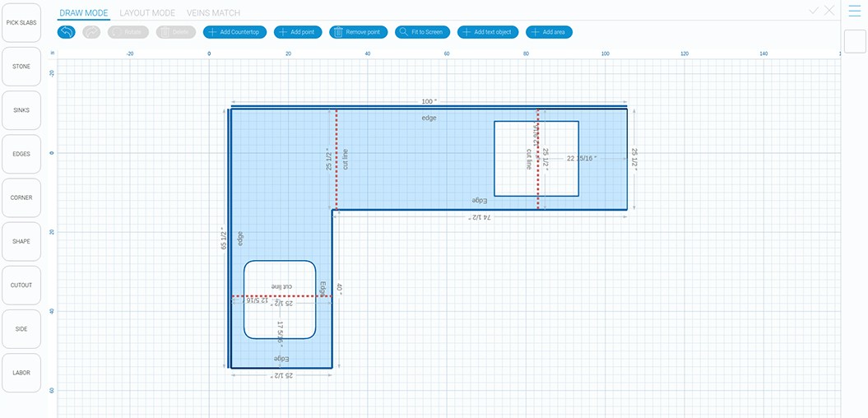Click the Add point button
This screenshot has height=418, width=868.
[x=298, y=32]
